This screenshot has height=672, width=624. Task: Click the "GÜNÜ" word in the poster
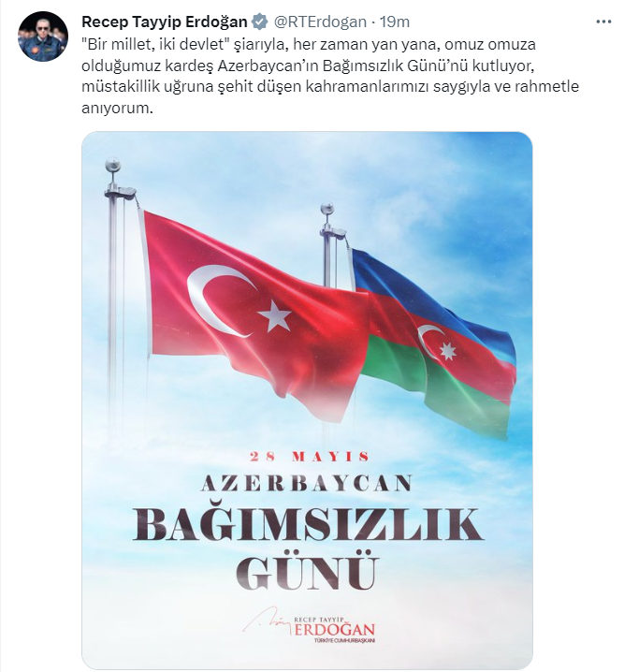[308, 572]
